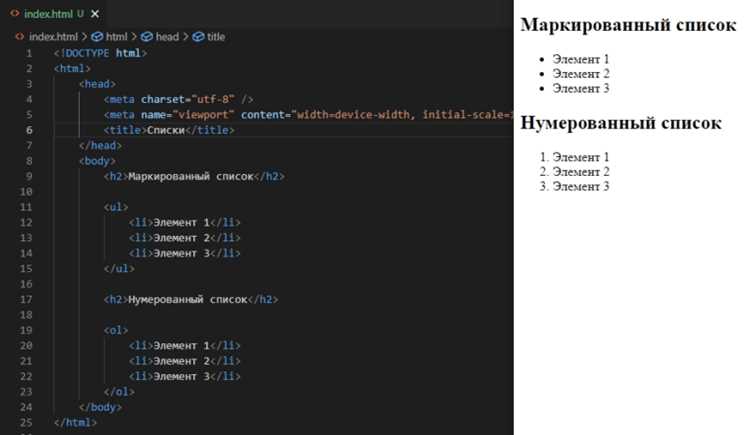Click the closing </ul> tag
Viewport: 750px width, 435px height.
[x=119, y=268]
